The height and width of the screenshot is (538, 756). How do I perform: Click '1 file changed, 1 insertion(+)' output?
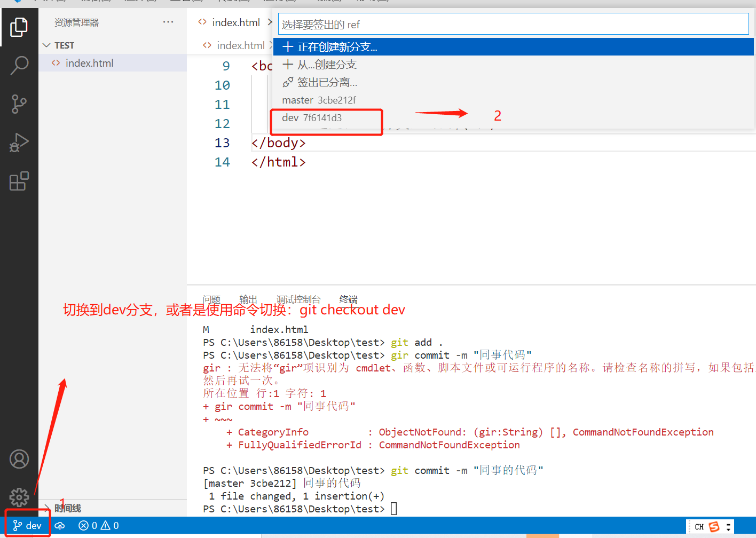pyautogui.click(x=296, y=496)
